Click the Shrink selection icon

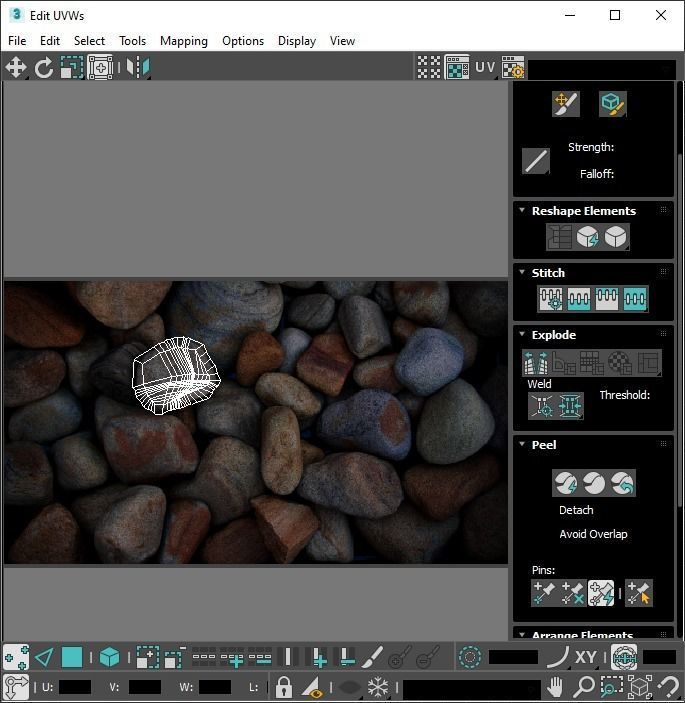[x=175, y=658]
